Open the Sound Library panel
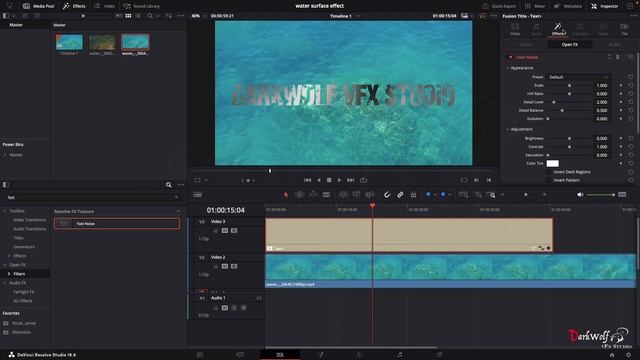This screenshot has width=640, height=360. [141, 6]
